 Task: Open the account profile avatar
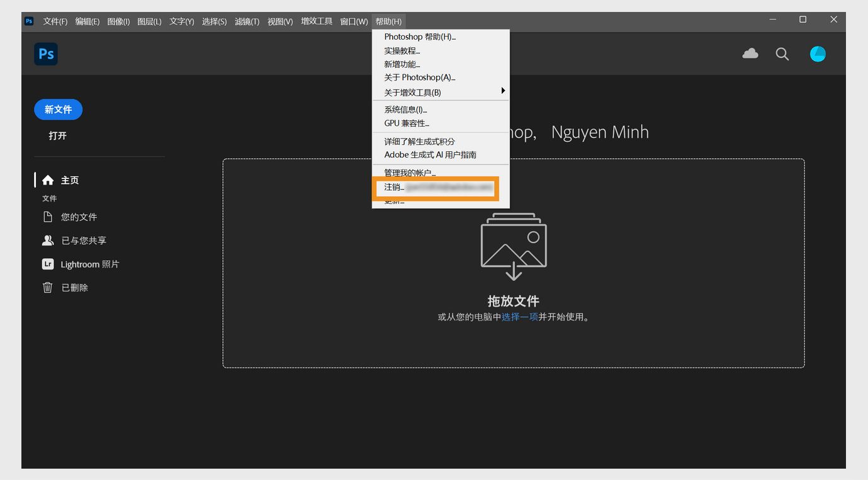(x=818, y=54)
